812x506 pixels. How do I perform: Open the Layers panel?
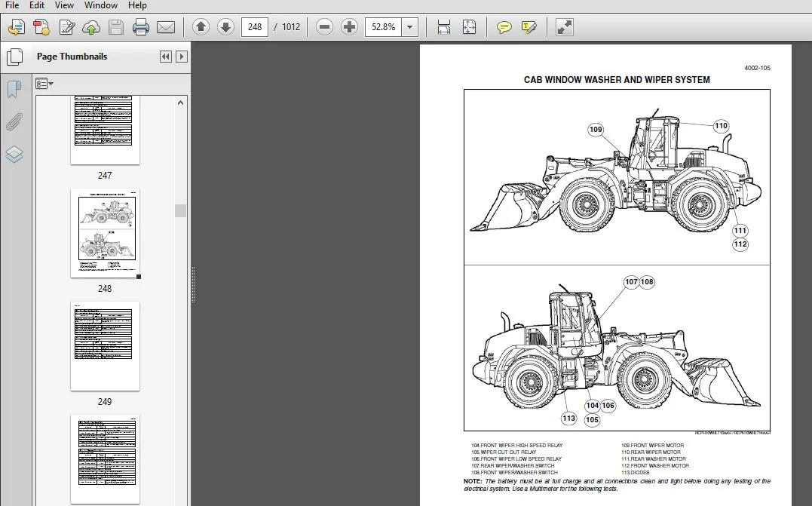click(14, 155)
